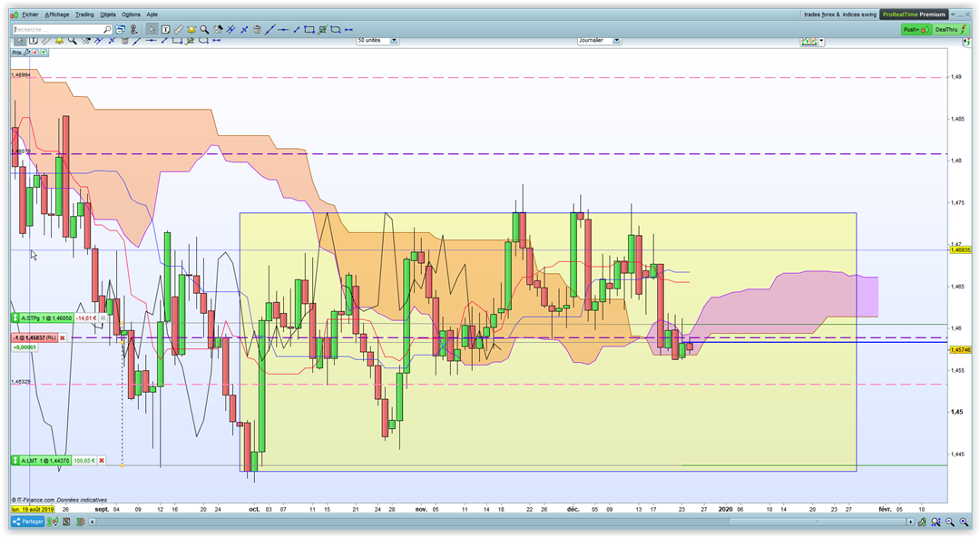Open the Options menu
This screenshot has height=537, width=980.
click(132, 15)
